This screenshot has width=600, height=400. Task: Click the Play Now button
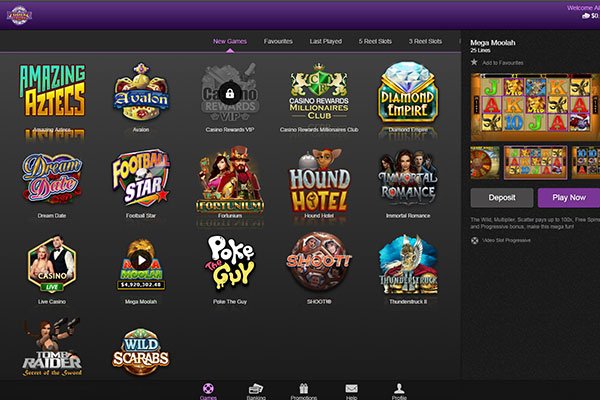pos(569,198)
